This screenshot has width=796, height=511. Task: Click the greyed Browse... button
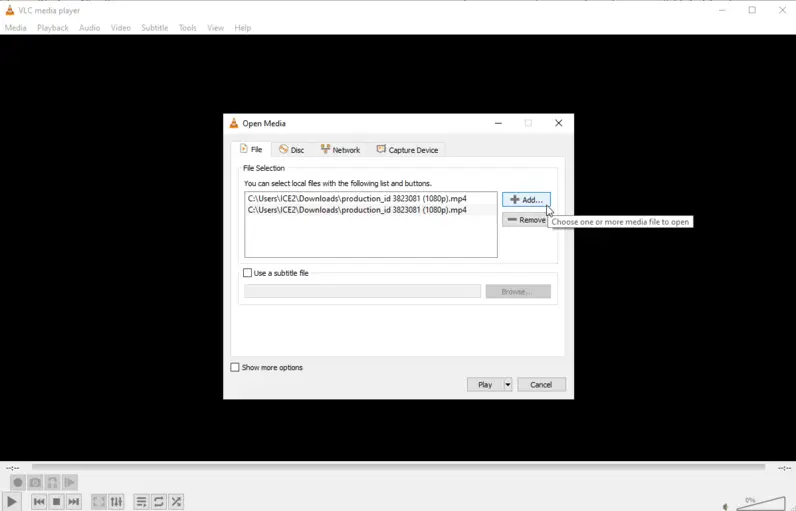click(x=518, y=291)
